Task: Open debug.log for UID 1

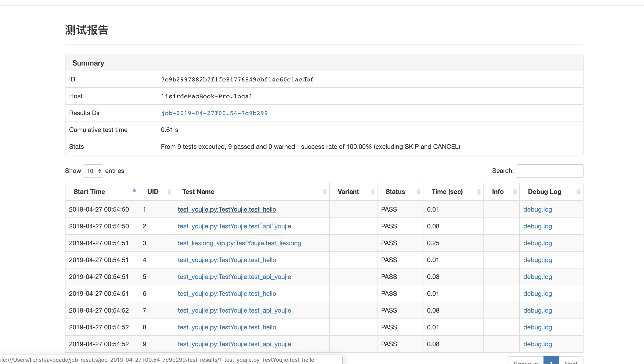Action: [x=538, y=209]
